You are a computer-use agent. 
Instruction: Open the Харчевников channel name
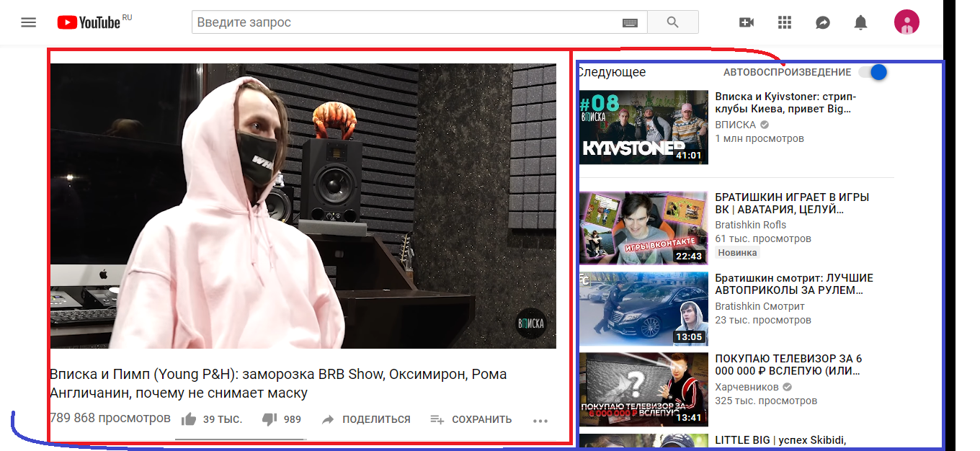pyautogui.click(x=748, y=387)
